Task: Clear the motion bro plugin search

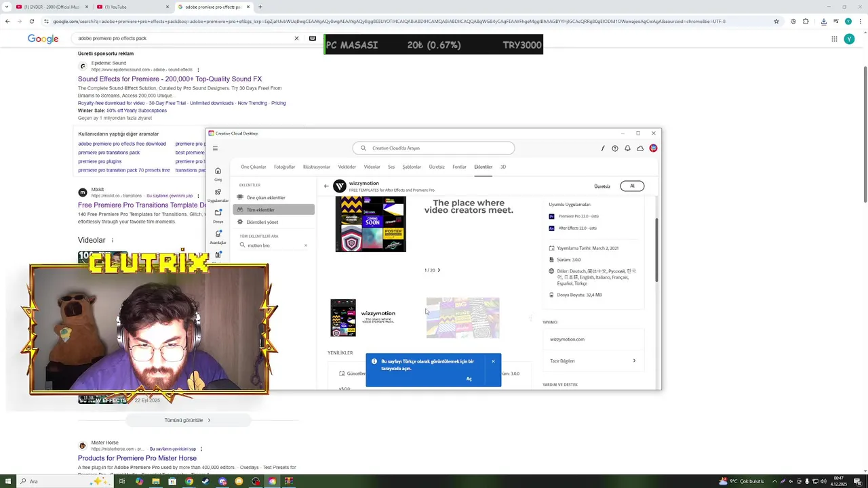Action: click(305, 245)
